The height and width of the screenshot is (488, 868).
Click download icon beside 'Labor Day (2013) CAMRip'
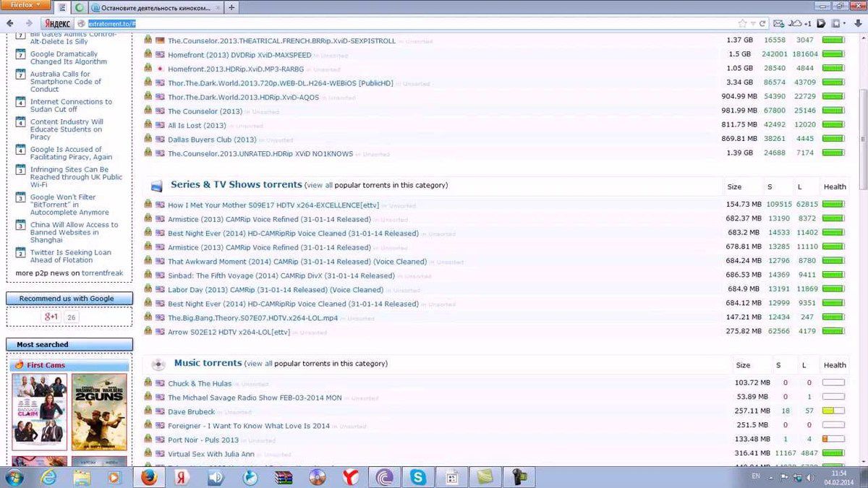click(148, 289)
